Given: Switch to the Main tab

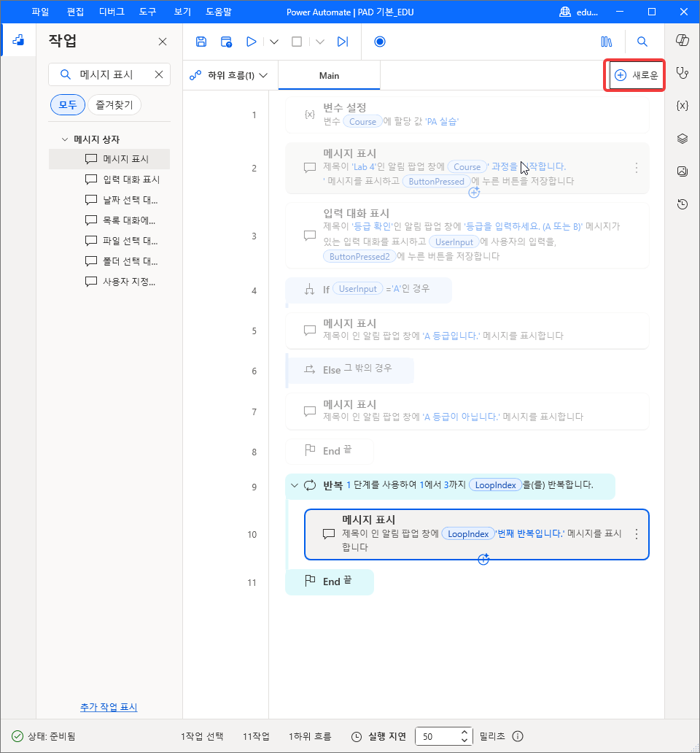Looking at the screenshot, I should point(329,75).
